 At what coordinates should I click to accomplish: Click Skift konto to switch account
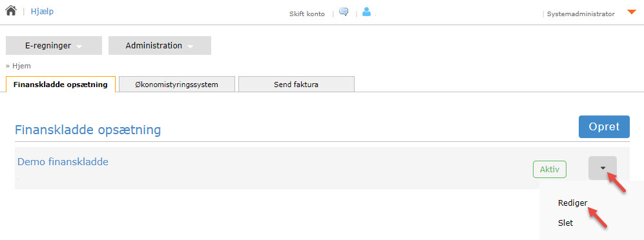(307, 14)
